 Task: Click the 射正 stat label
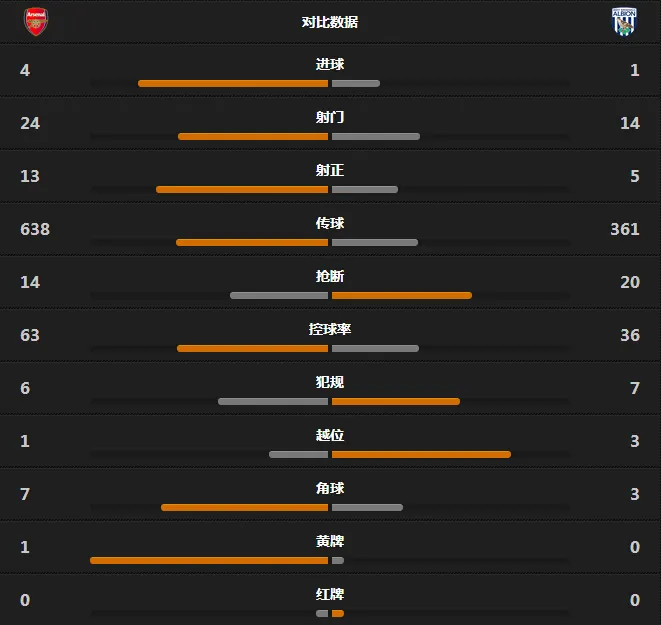pos(330,170)
